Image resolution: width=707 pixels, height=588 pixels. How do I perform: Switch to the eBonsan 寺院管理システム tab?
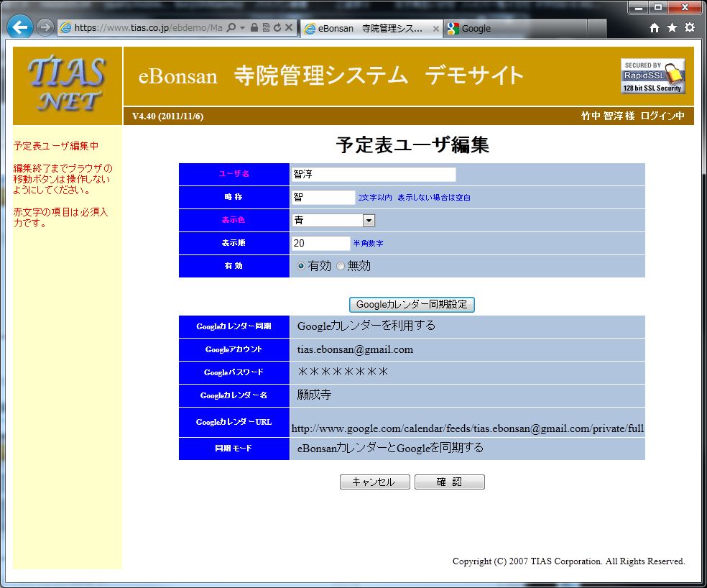point(370,29)
